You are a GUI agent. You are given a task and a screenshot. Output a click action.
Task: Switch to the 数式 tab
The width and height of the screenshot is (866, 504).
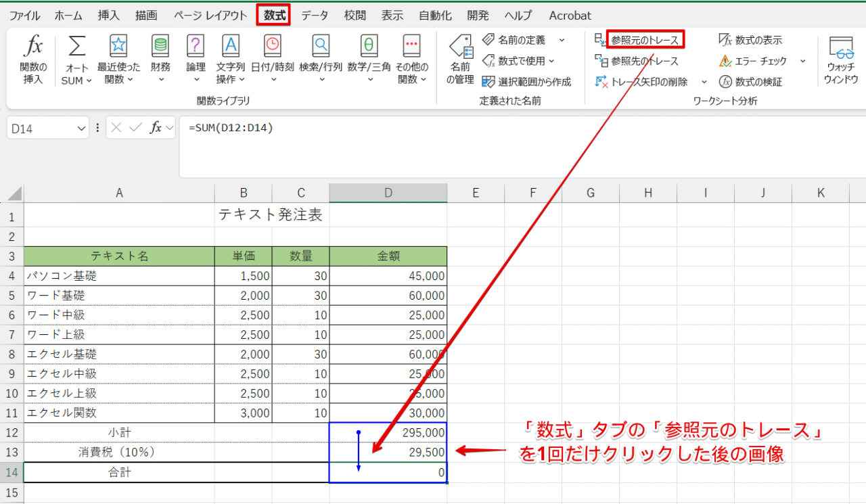(x=274, y=15)
